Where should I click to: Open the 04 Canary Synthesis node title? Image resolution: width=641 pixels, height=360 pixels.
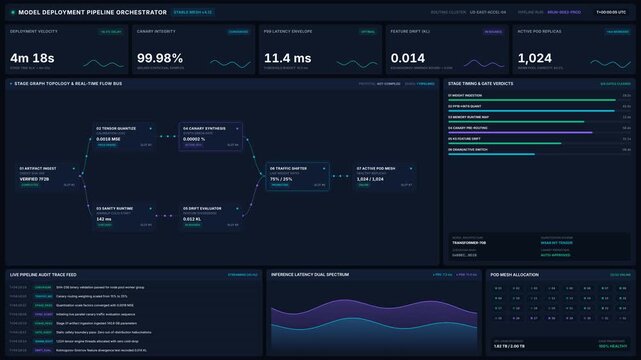tap(204, 128)
